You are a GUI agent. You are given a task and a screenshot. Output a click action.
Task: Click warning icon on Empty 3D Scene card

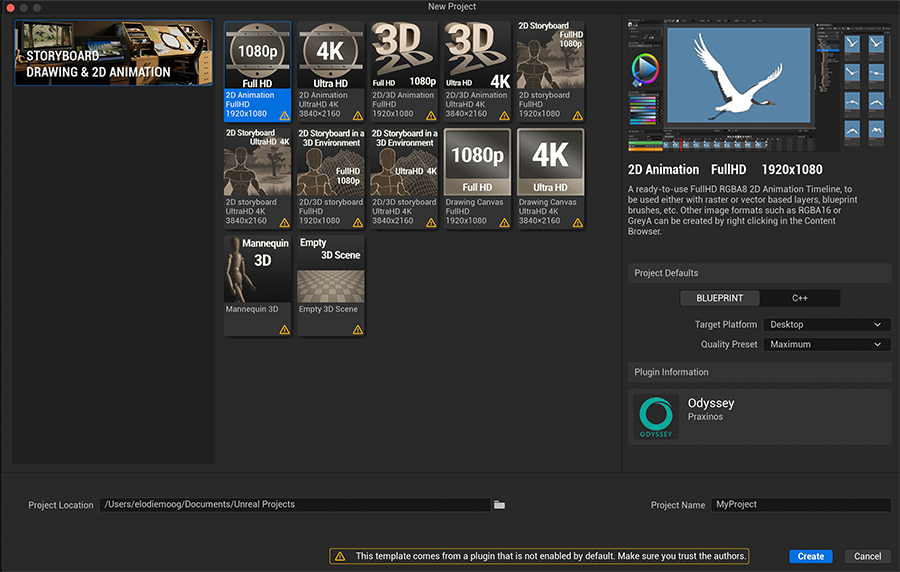click(358, 330)
